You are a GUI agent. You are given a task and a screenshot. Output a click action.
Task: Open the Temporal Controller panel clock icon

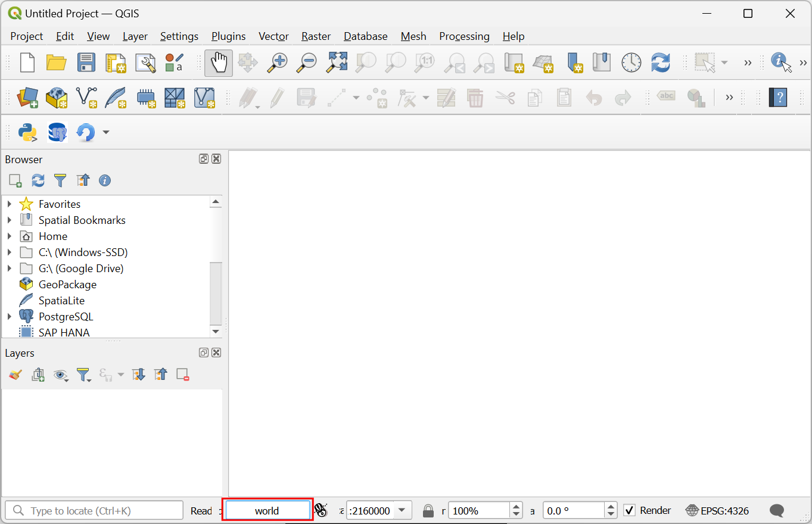coord(631,63)
